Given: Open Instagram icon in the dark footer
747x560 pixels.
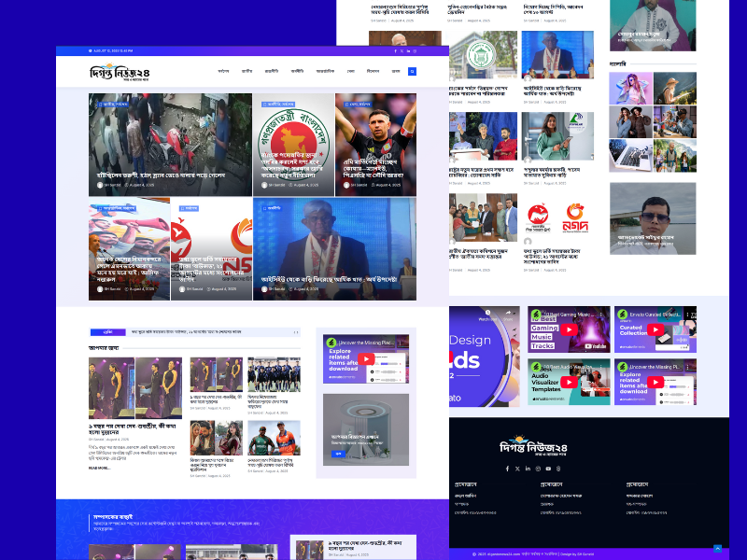Looking at the screenshot, I should click(x=538, y=469).
